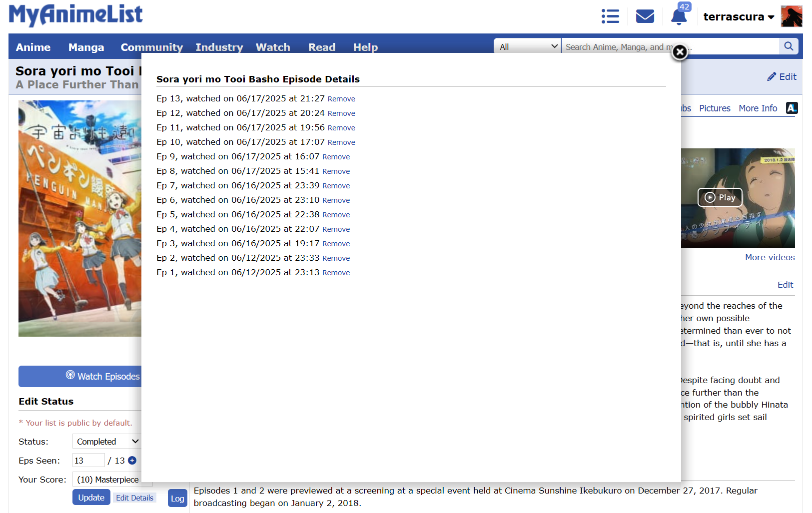Click text 'Ep 1, watched on 06/12/2025 at 23:13'
The image size is (812, 513).
click(238, 272)
